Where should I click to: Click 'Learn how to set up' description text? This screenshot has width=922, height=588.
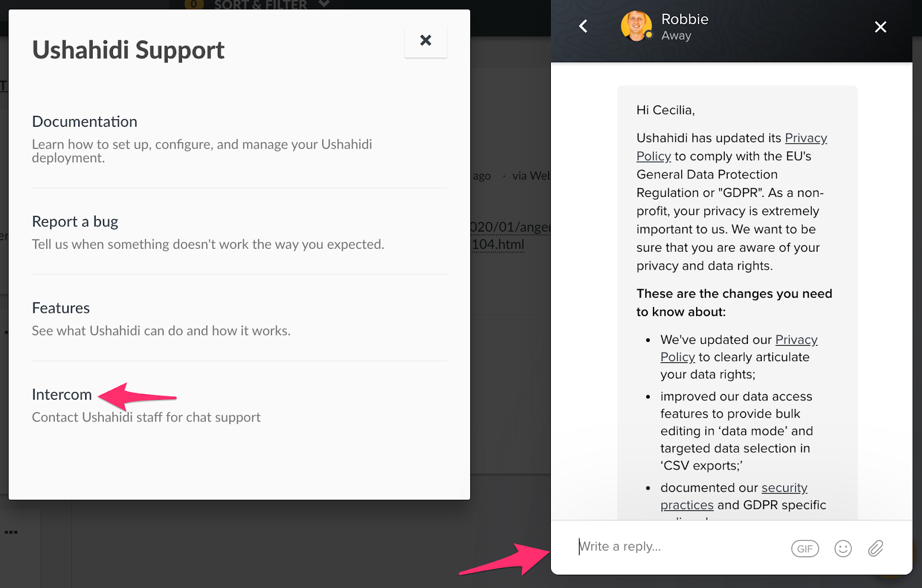coord(202,151)
